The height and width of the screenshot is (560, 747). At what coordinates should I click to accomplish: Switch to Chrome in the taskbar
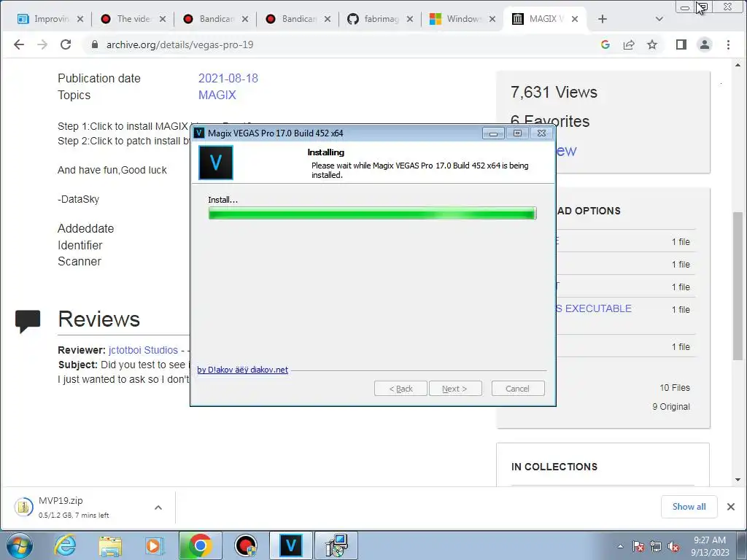point(200,545)
